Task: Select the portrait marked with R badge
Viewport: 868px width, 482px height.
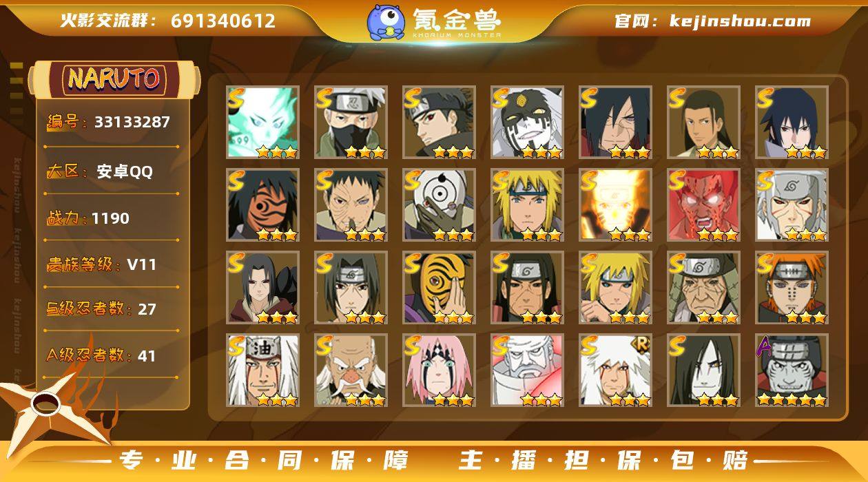Action: [615, 370]
